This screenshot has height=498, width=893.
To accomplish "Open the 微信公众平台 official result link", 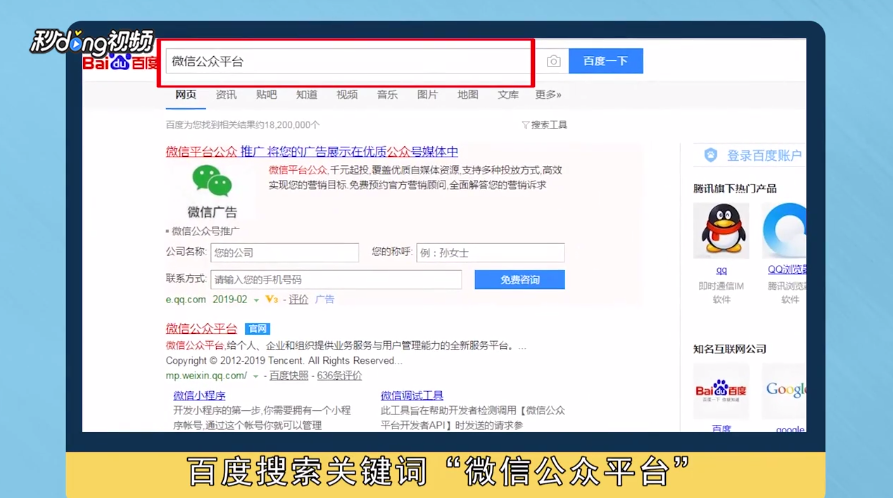I will pos(201,329).
